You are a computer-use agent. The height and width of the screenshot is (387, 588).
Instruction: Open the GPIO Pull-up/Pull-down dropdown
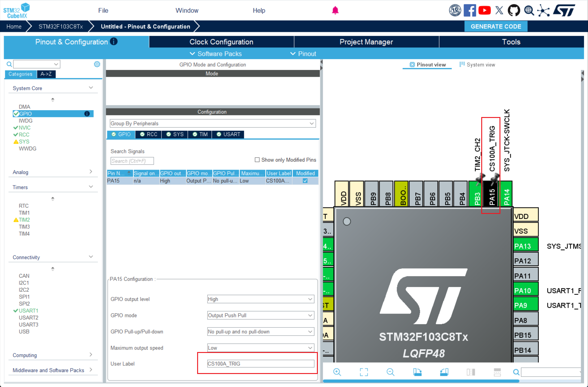click(x=261, y=332)
